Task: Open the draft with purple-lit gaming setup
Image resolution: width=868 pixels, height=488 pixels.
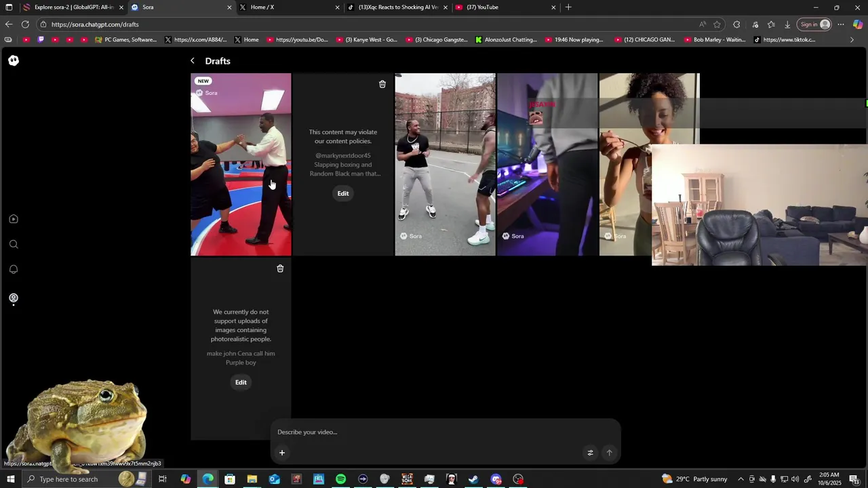Action: click(547, 165)
